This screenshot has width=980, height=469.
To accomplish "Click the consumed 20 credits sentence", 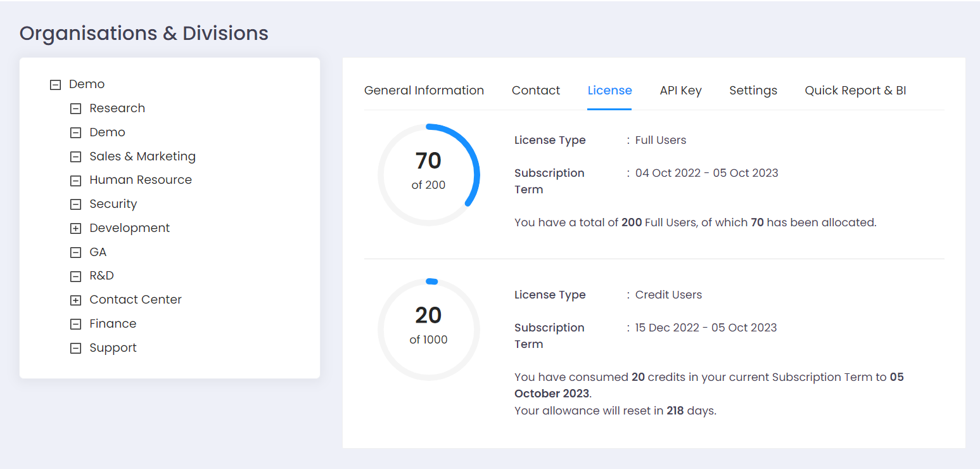I will [x=709, y=385].
